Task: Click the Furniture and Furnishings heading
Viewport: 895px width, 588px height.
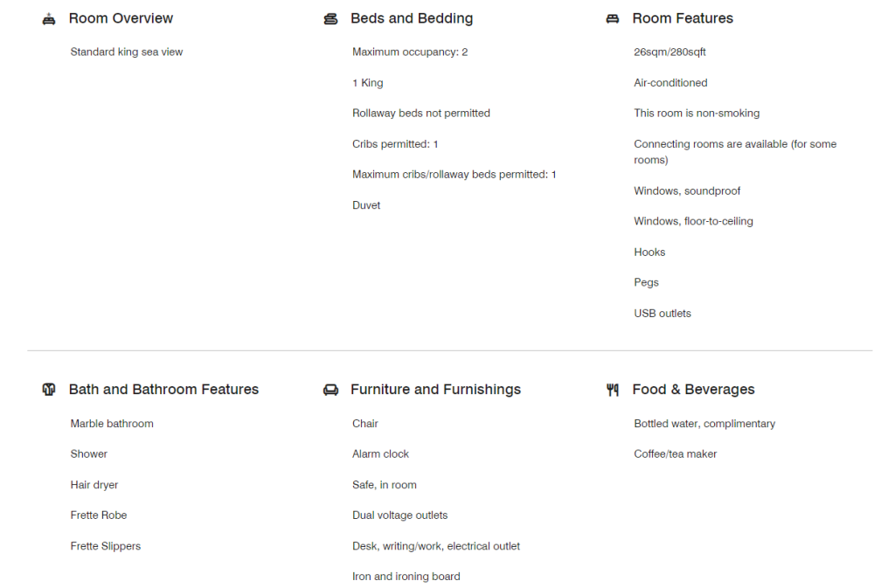Action: click(435, 390)
